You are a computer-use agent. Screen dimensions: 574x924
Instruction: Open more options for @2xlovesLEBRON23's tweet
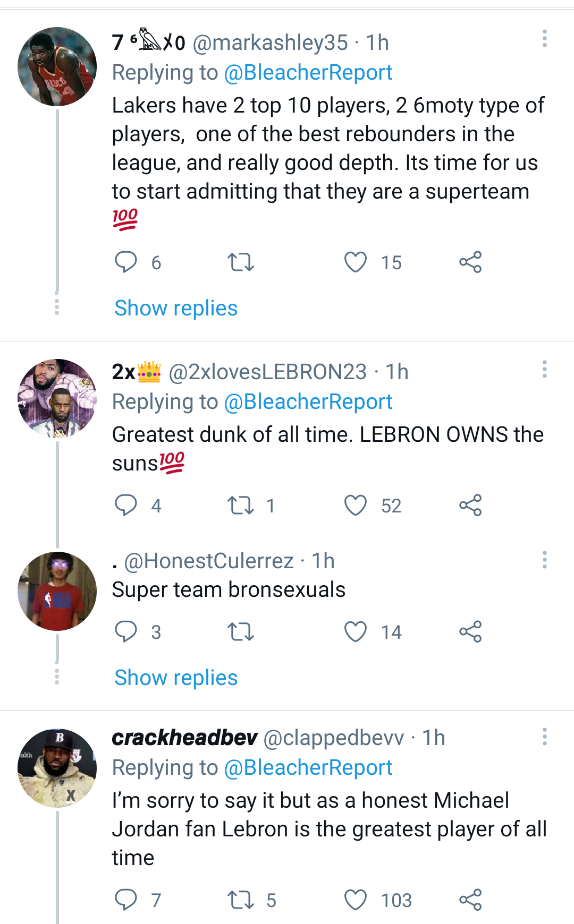544,367
